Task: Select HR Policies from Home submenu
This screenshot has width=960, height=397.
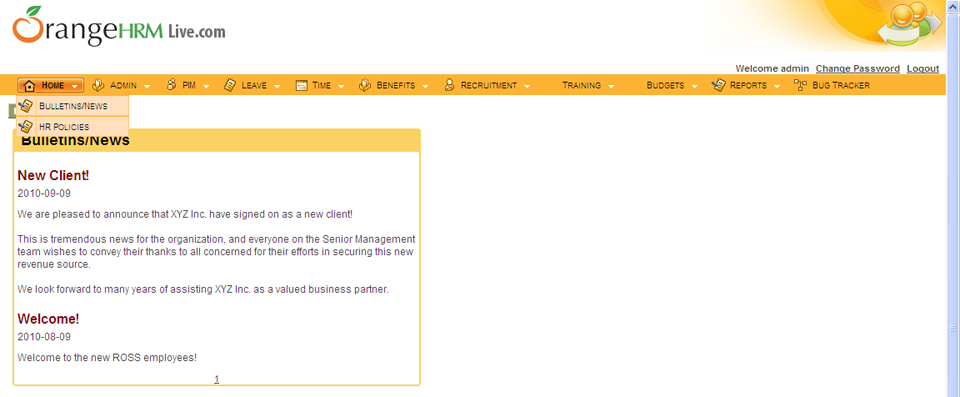Action: coord(72,126)
